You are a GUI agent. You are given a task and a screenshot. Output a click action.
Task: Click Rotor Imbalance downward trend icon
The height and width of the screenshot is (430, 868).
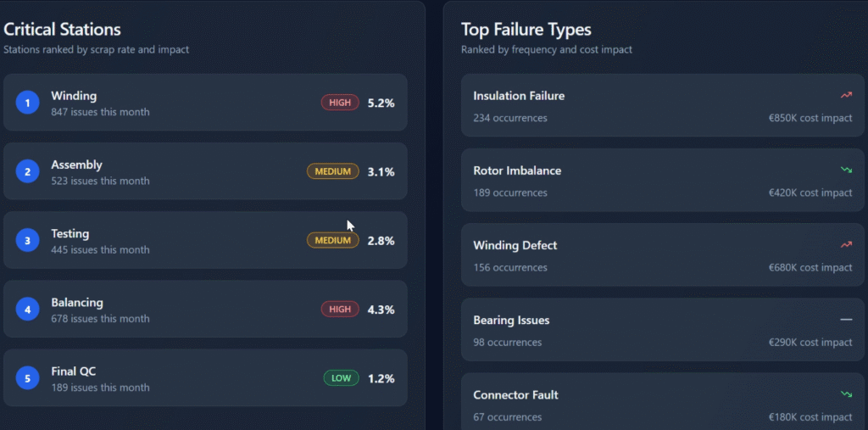[845, 170]
